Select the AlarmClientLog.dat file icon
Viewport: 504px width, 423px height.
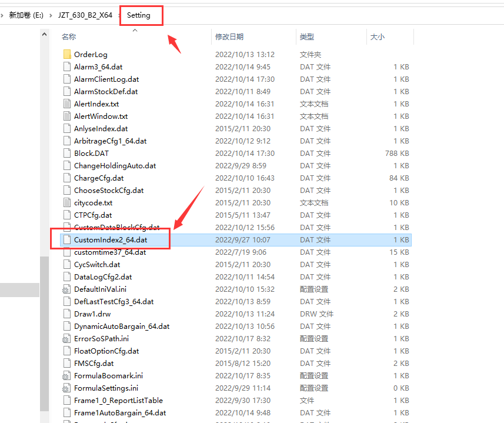[67, 79]
